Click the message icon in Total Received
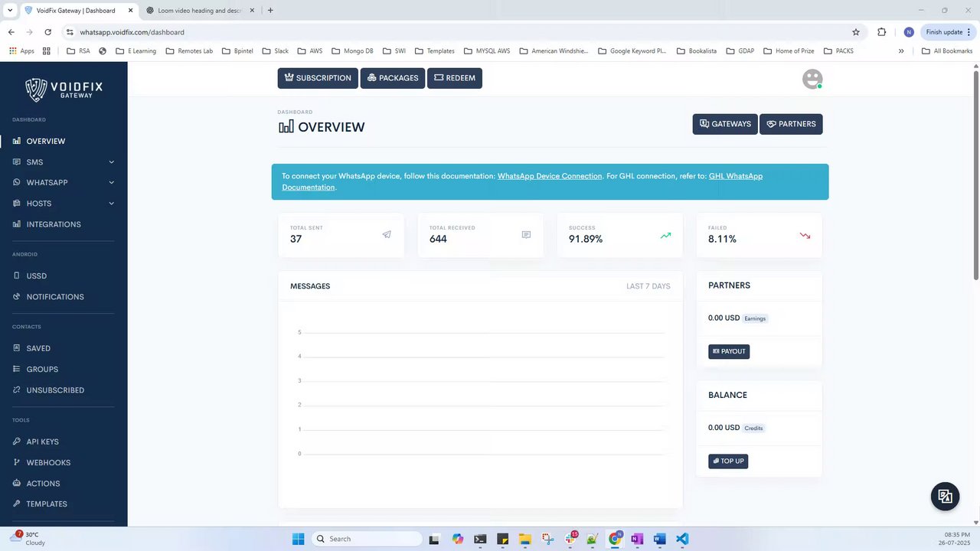 coord(526,235)
